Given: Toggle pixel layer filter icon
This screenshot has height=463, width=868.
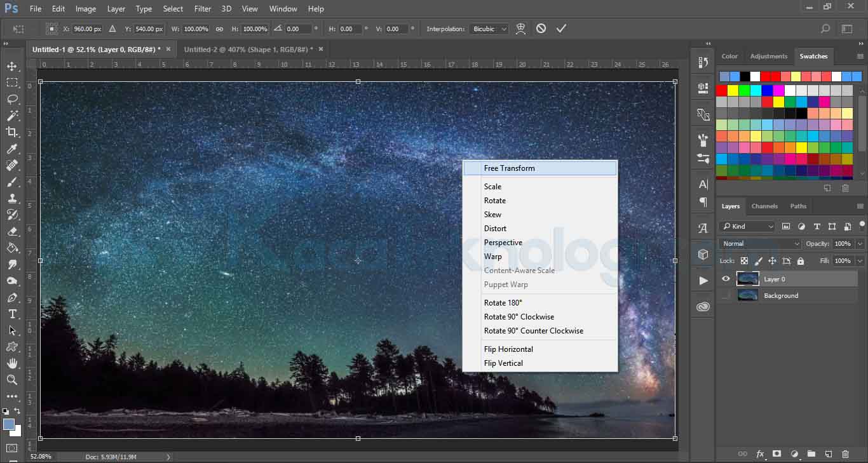Looking at the screenshot, I should [786, 226].
